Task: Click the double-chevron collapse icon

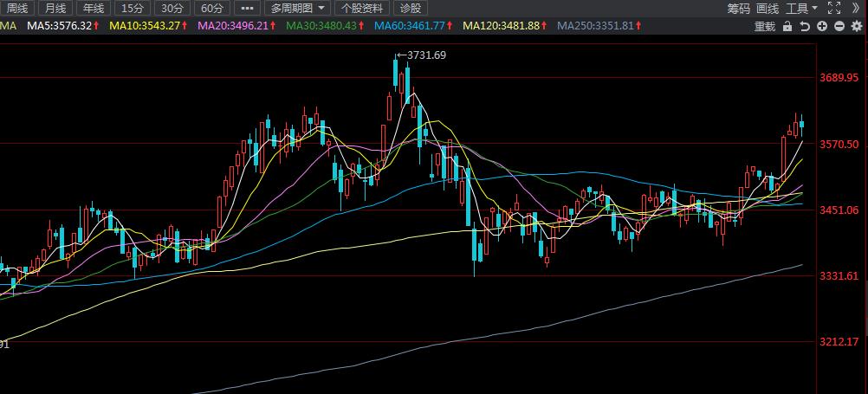Action: coord(857,8)
